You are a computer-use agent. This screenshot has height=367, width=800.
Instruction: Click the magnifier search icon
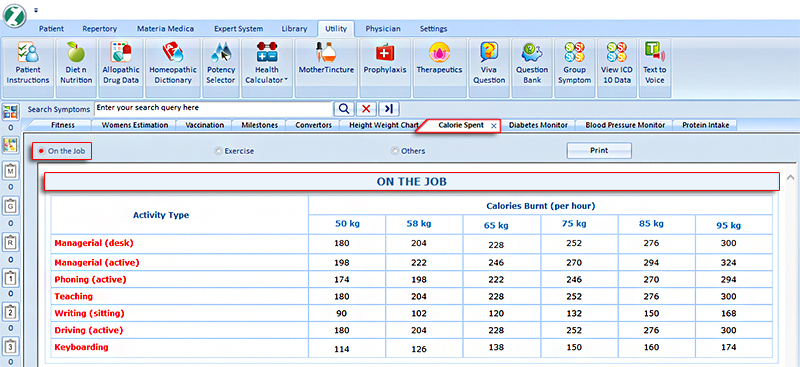click(x=343, y=109)
